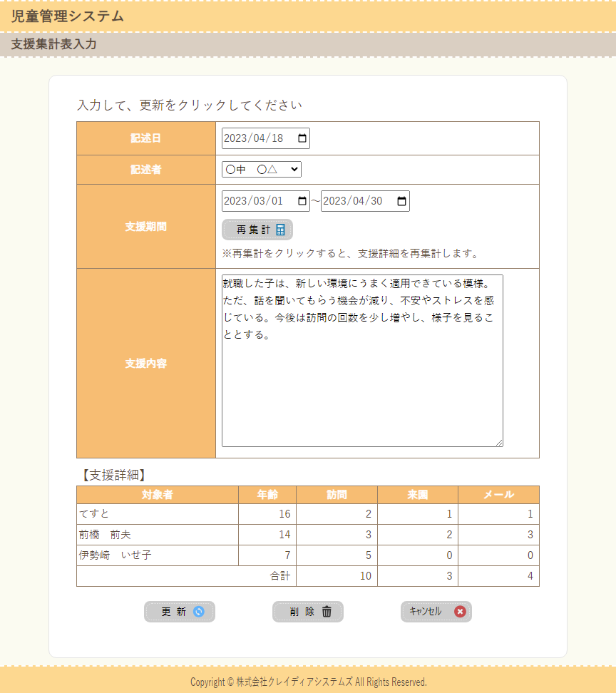The width and height of the screenshot is (616, 693).
Task: Select the 伊勢崎 いせ子 row name
Action: 115,555
